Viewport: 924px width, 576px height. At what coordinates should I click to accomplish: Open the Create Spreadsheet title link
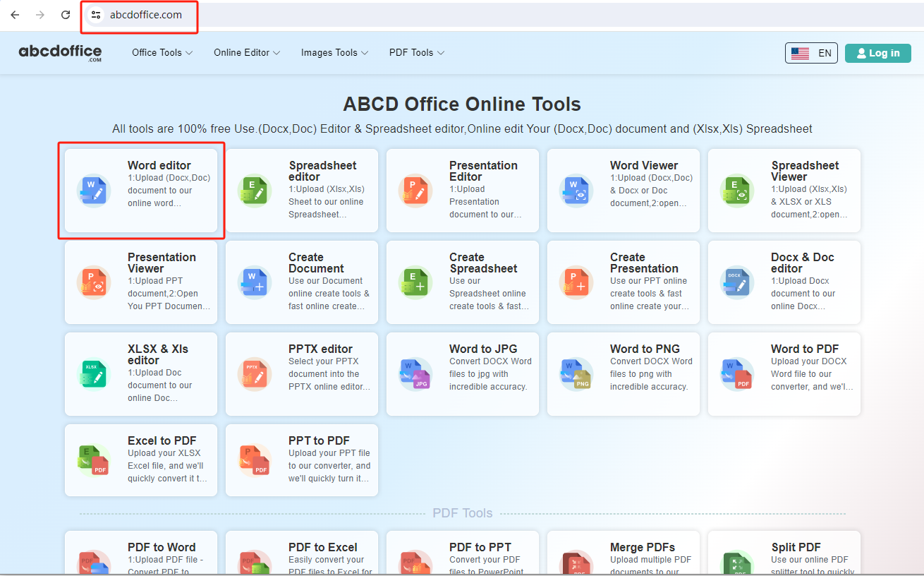point(483,263)
